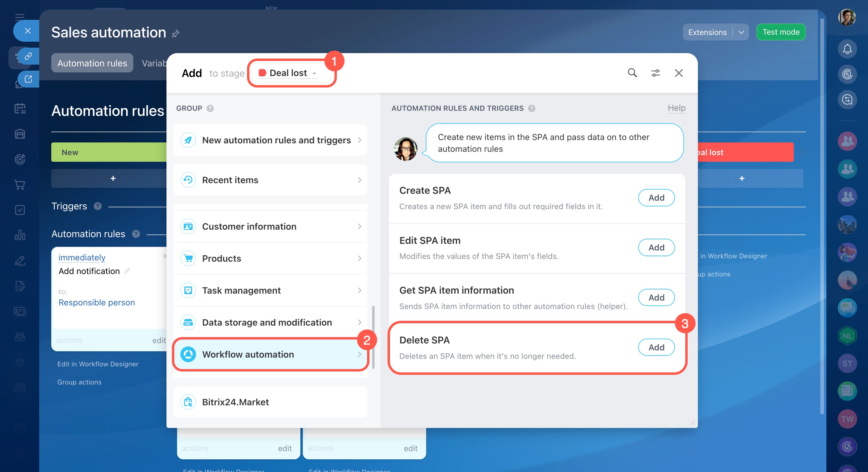Open the filter settings sliders icon
The width and height of the screenshot is (868, 472).
click(655, 73)
